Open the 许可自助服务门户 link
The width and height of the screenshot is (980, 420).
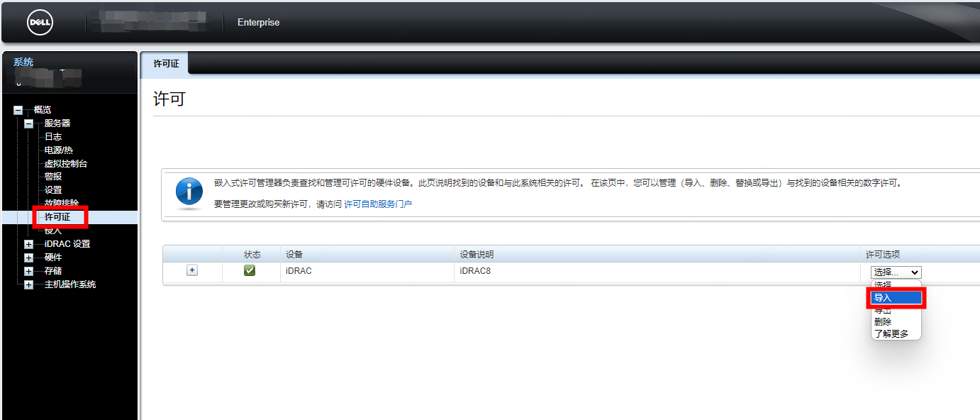tap(378, 204)
